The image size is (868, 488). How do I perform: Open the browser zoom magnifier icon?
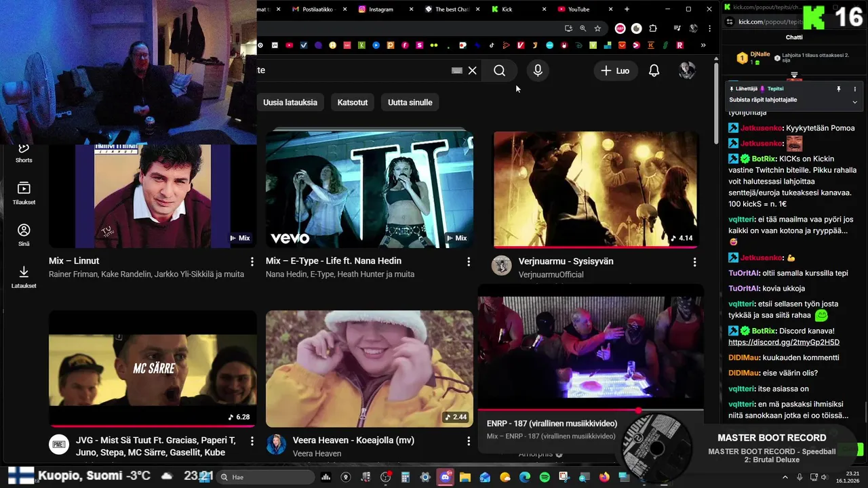583,28
